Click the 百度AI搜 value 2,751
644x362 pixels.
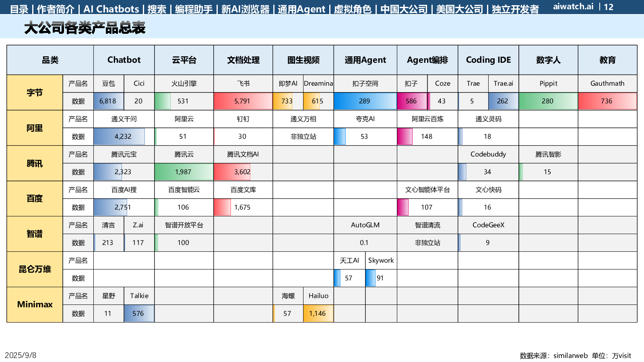pyautogui.click(x=124, y=207)
